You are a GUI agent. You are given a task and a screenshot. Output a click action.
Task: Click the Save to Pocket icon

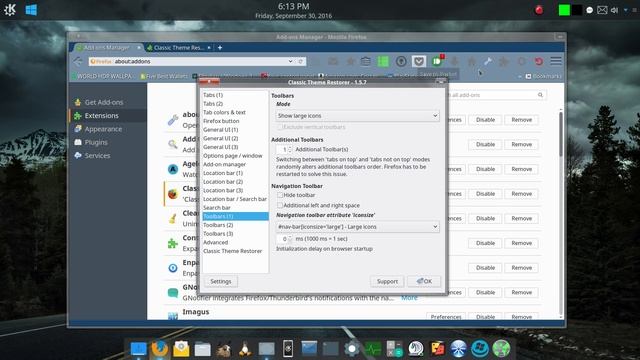pos(418,61)
